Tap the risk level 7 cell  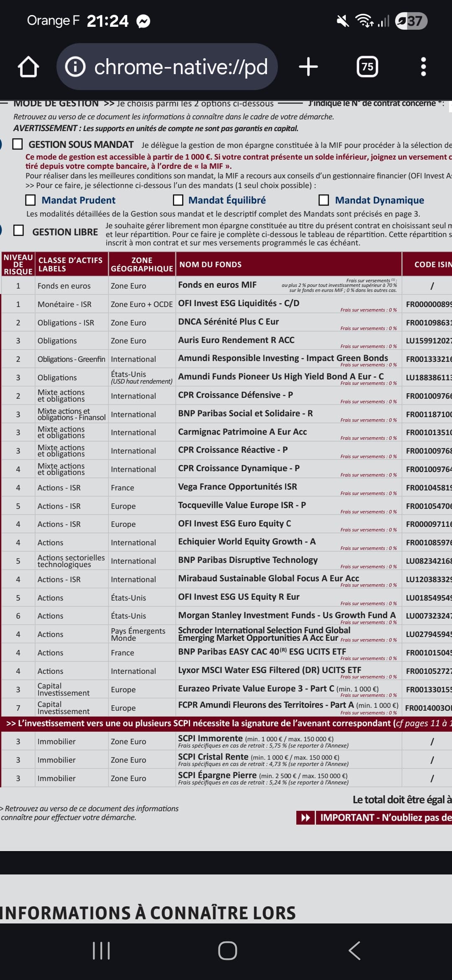pyautogui.click(x=18, y=708)
